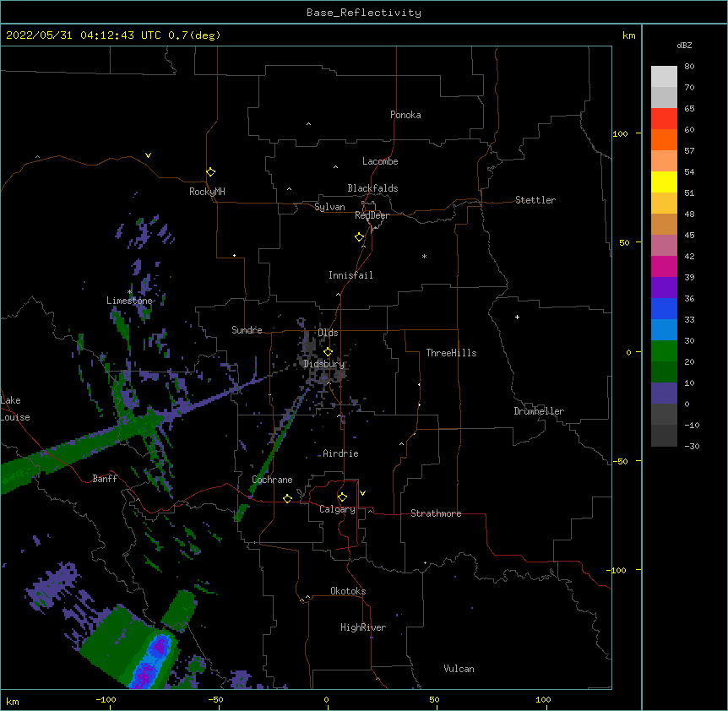The height and width of the screenshot is (711, 728).
Task: Click the Stettler label
Action: 535,200
